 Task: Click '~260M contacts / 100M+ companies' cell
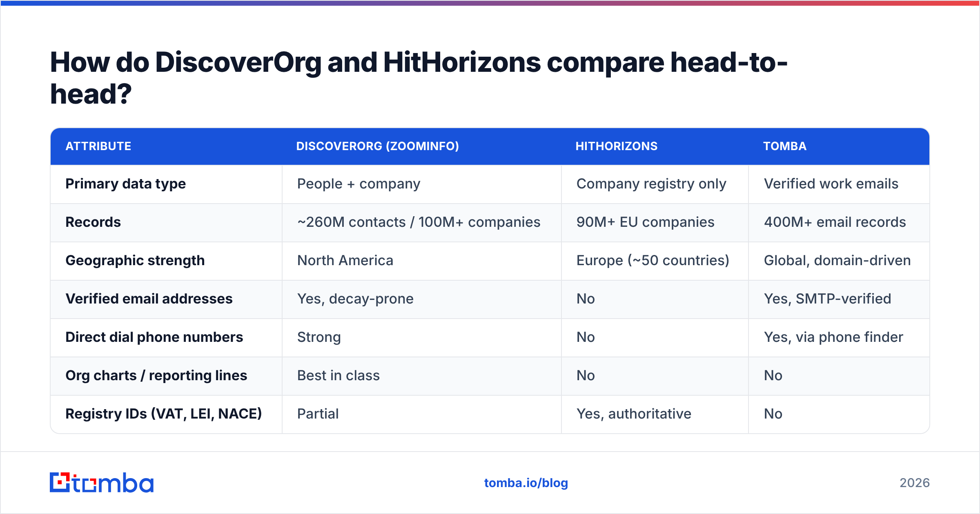[419, 222]
